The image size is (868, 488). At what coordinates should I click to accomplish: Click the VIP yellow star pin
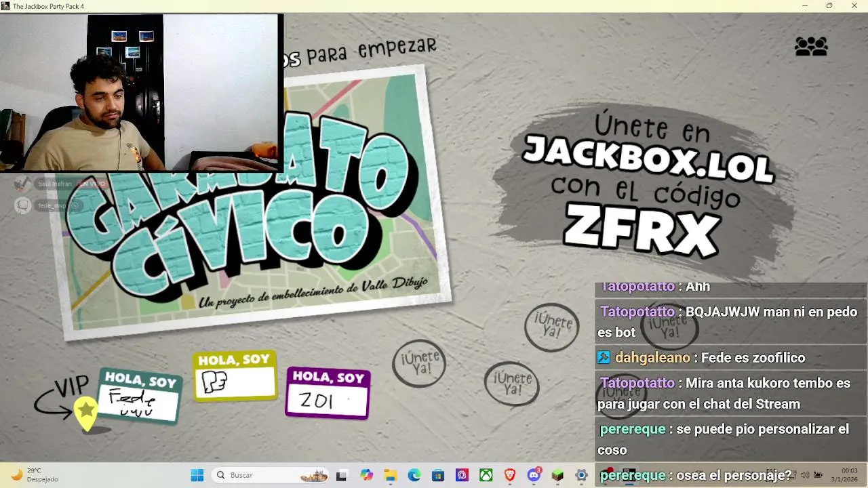tap(86, 413)
